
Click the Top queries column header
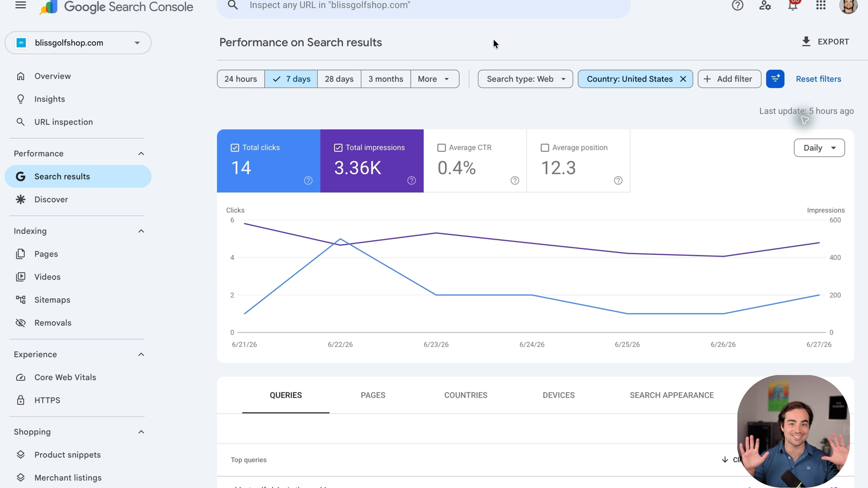point(248,460)
